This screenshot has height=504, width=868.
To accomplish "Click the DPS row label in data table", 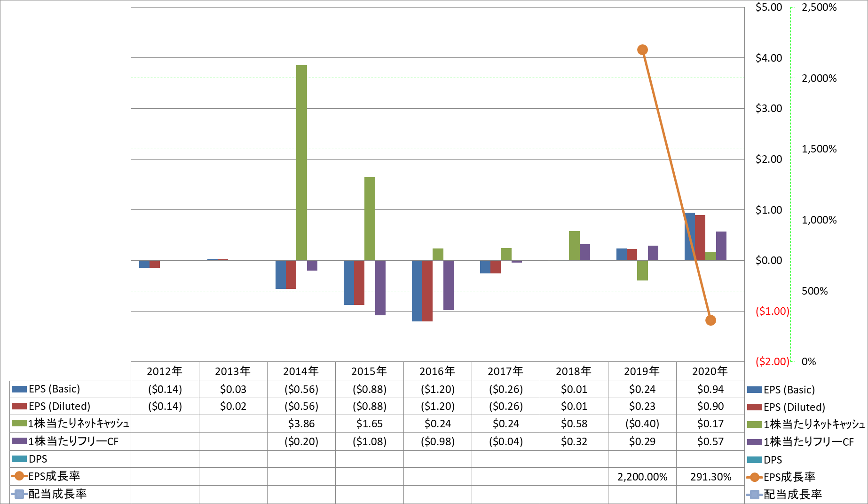I will pos(38,459).
